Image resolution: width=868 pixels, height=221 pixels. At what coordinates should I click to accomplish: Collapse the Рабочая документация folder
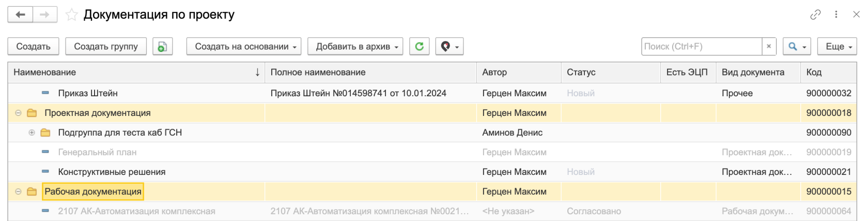tap(19, 191)
